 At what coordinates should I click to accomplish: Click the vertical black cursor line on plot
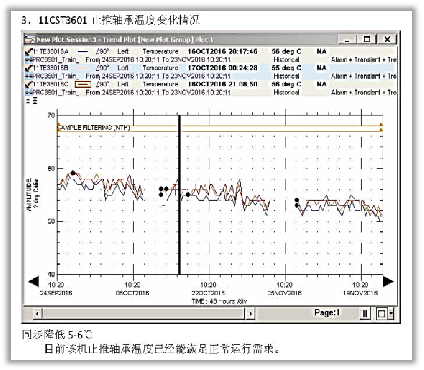179,195
